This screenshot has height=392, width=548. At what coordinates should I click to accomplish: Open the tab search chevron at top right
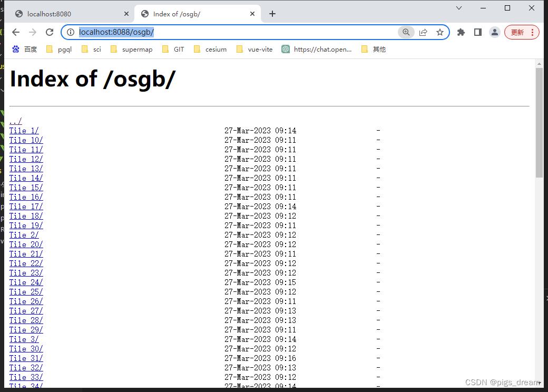coord(458,8)
